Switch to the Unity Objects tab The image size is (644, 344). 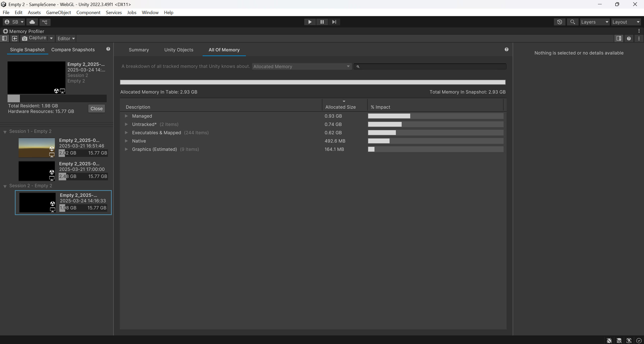(x=179, y=50)
